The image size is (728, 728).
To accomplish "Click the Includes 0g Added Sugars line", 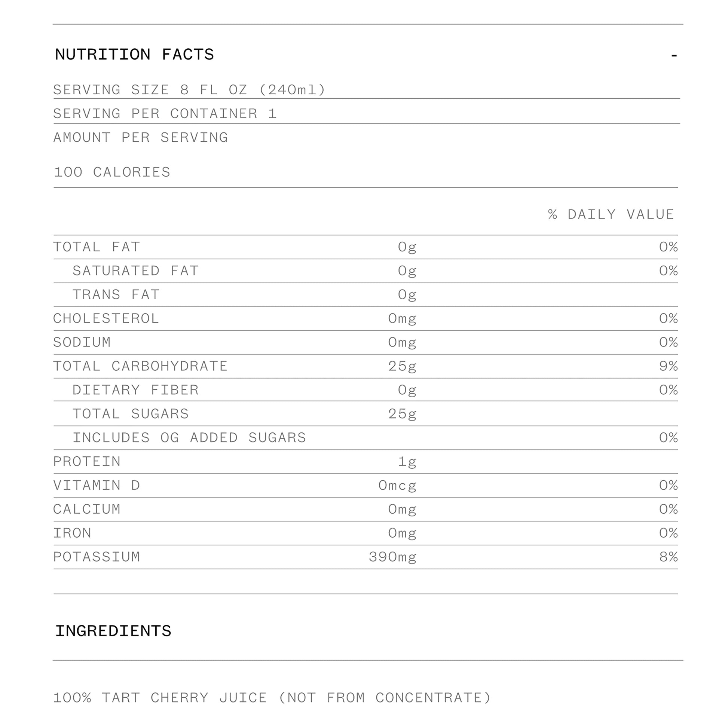I will tap(189, 437).
